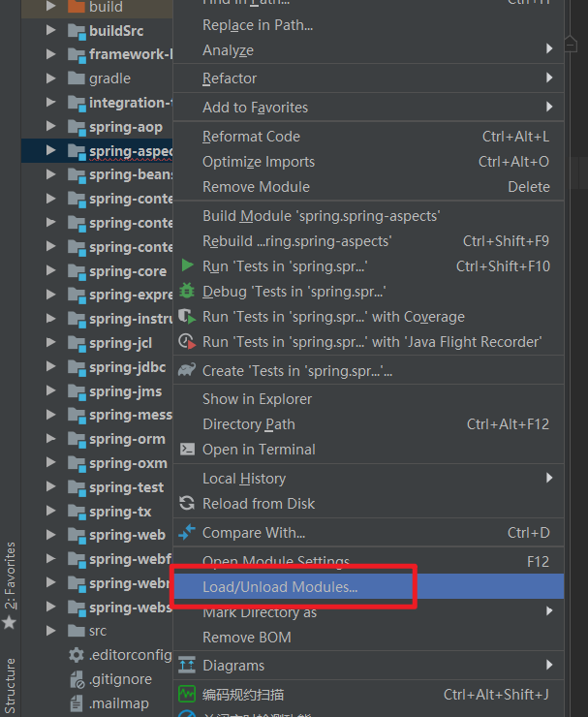The image size is (588, 717).
Task: Click the Compare With arrows icon
Action: coord(187,532)
